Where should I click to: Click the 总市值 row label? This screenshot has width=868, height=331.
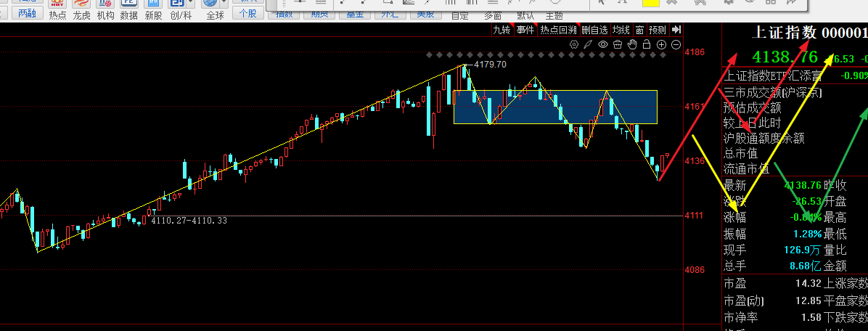[x=740, y=153]
